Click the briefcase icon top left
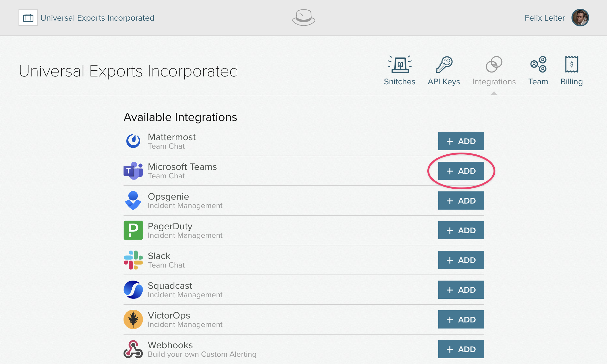Image resolution: width=607 pixels, height=364 pixels. pyautogui.click(x=28, y=18)
